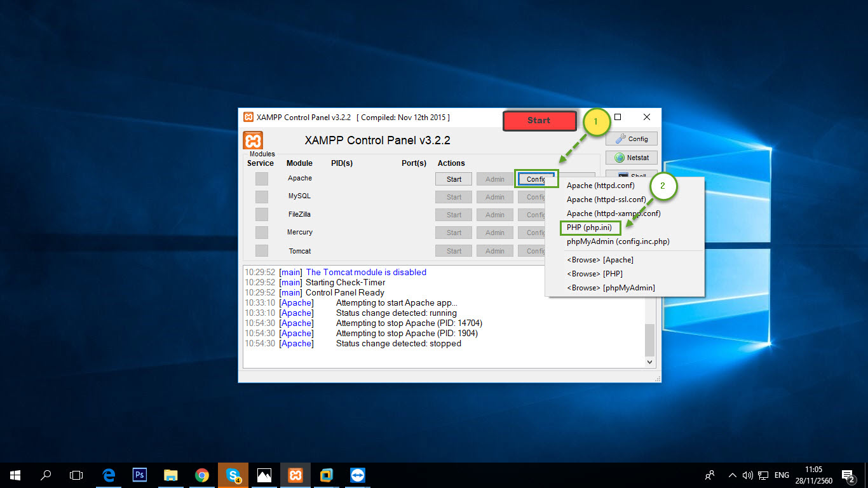Open TeamViewer from the taskbar
Screen dimensions: 868x488
(x=358, y=475)
